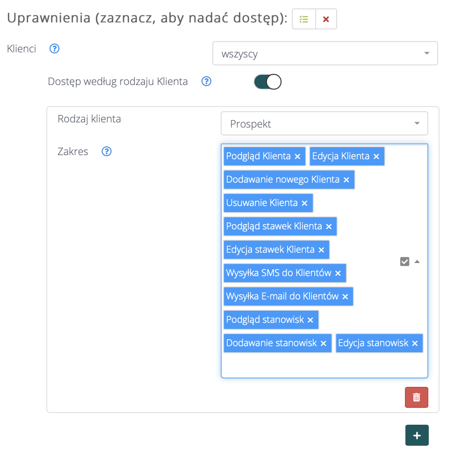Click the green plus add button
This screenshot has width=476, height=456.
pos(417,435)
